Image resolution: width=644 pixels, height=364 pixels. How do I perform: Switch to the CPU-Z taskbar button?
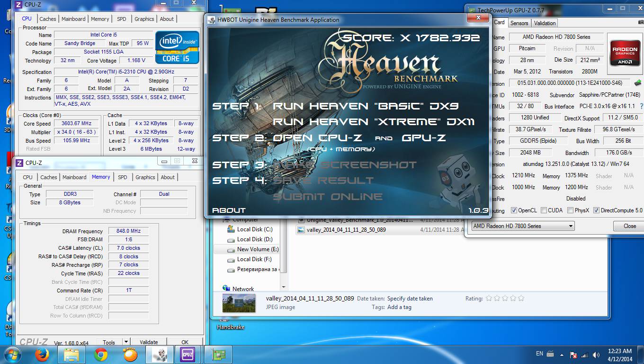(188, 354)
